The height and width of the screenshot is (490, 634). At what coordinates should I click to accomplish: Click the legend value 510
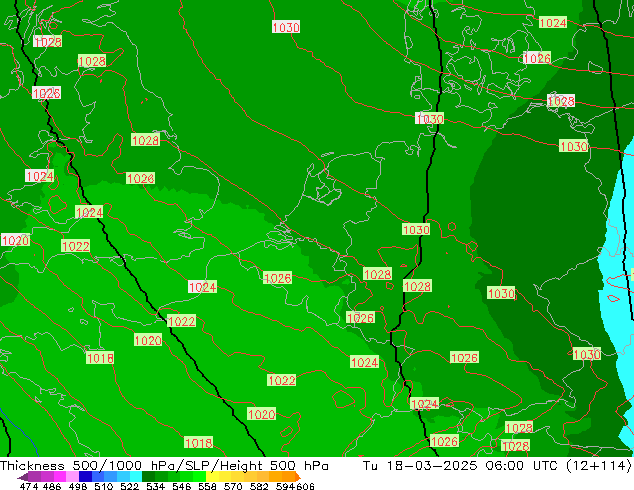coord(104,486)
